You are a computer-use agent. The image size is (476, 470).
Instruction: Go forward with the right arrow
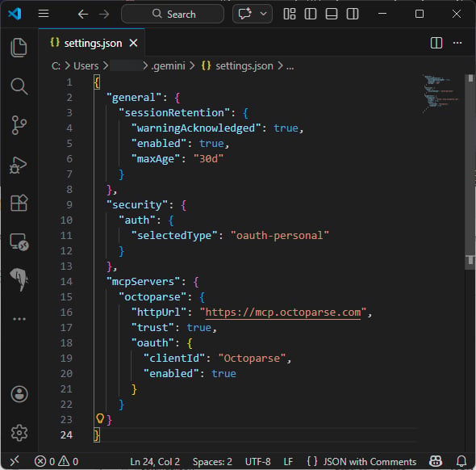click(x=104, y=14)
